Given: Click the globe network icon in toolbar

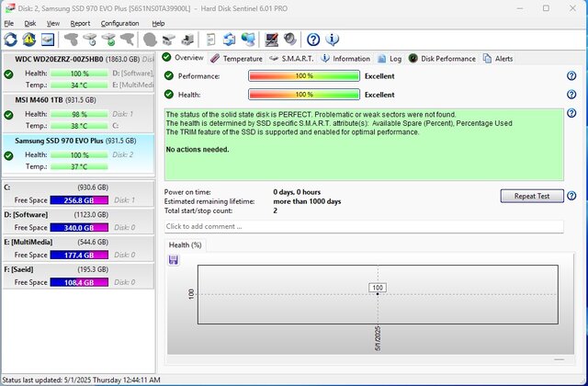Looking at the screenshot, I should coord(248,40).
